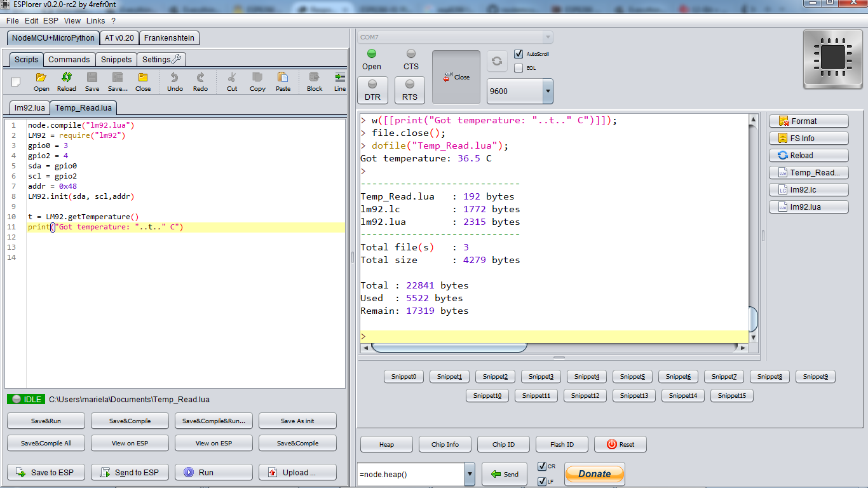Open the Links menu

[x=96, y=21]
